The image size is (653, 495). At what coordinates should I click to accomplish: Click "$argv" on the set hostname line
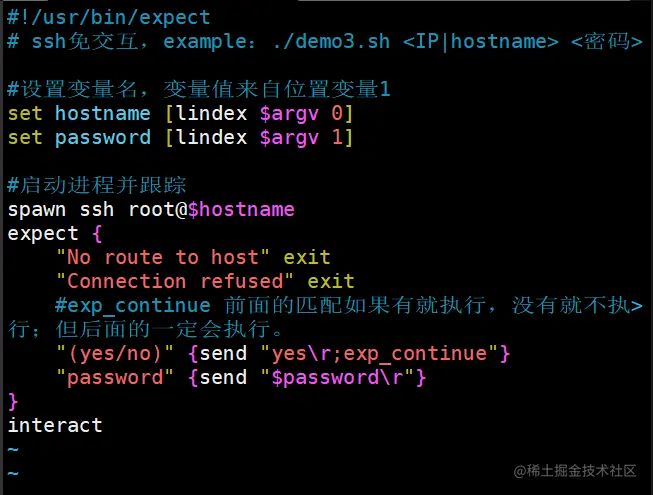[289, 113]
